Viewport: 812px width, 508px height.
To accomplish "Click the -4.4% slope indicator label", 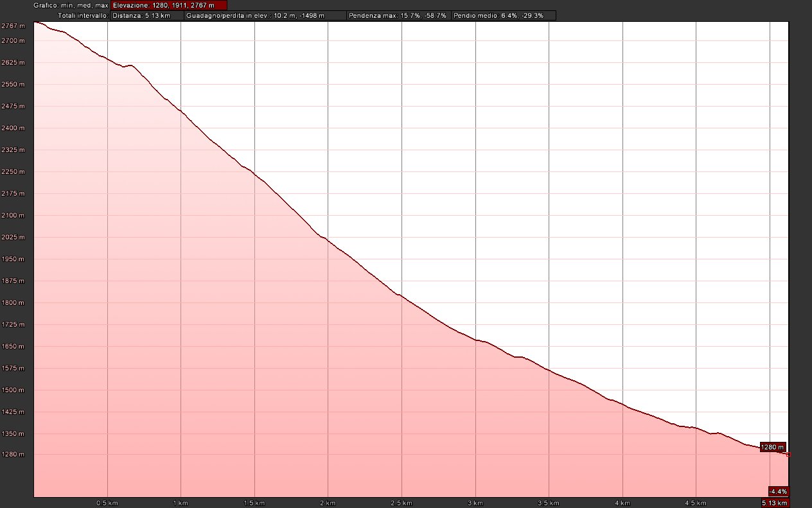I will pyautogui.click(x=778, y=491).
